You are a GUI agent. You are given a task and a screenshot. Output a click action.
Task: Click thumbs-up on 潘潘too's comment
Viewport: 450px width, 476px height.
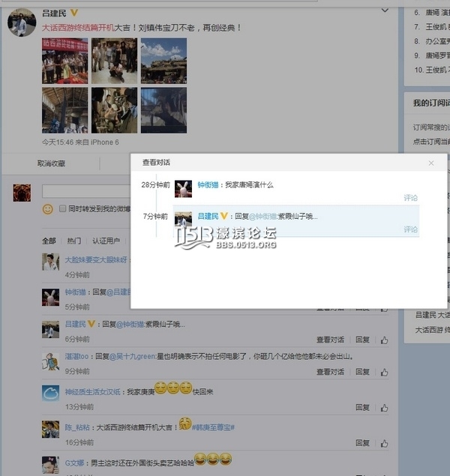click(383, 373)
